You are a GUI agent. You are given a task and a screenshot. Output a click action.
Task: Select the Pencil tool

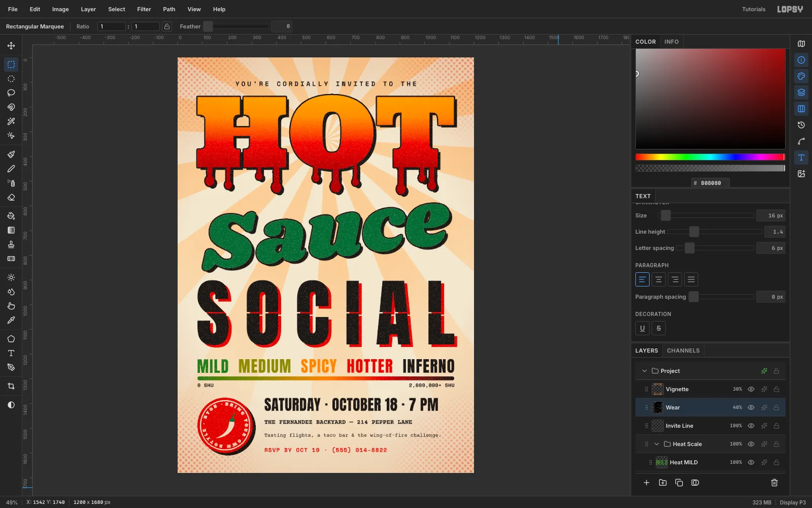tap(11, 169)
